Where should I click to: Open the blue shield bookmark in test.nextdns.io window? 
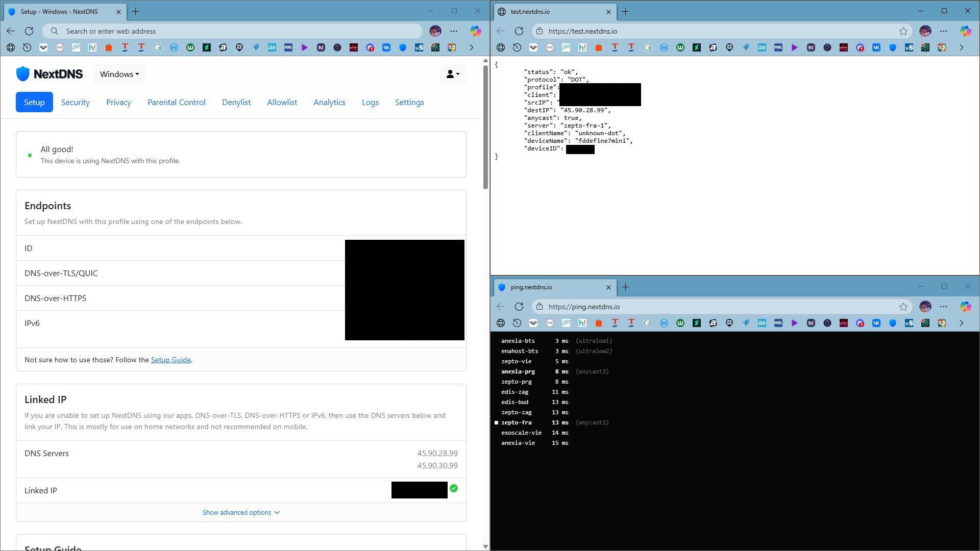coord(893,47)
